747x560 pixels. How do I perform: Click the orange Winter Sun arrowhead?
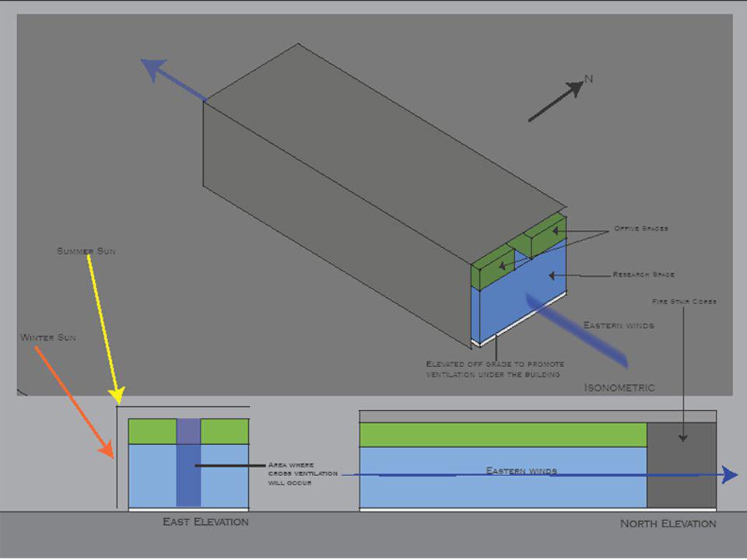(x=107, y=448)
